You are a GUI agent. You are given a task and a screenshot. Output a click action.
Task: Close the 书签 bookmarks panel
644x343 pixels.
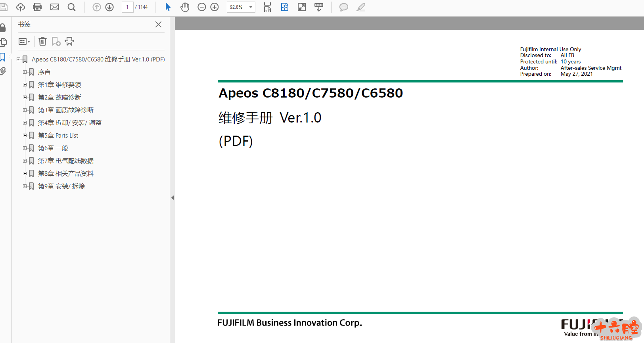point(158,25)
